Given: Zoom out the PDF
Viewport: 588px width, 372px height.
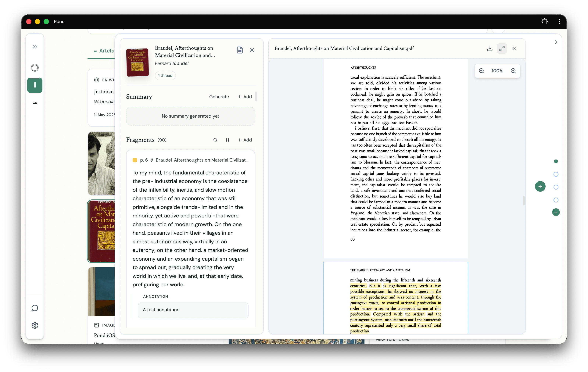Looking at the screenshot, I should 481,71.
